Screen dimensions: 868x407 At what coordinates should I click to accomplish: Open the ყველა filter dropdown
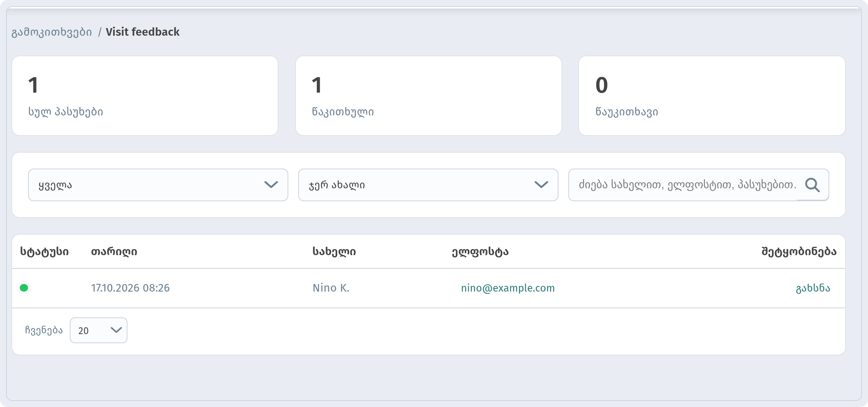click(x=158, y=185)
